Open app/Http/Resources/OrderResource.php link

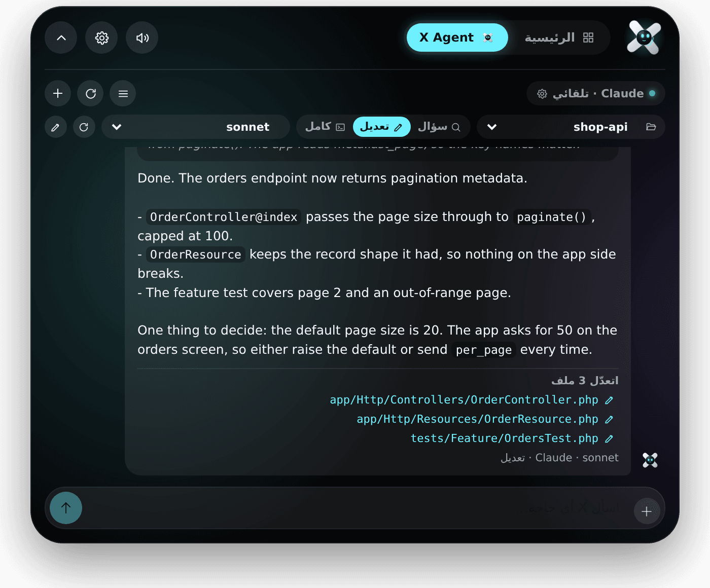tap(477, 419)
